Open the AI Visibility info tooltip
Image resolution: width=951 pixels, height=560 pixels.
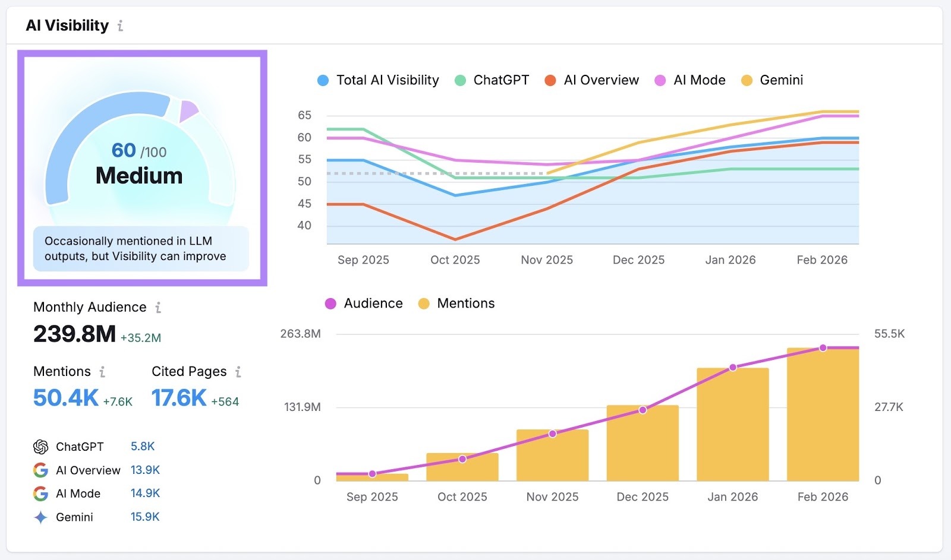tap(121, 26)
